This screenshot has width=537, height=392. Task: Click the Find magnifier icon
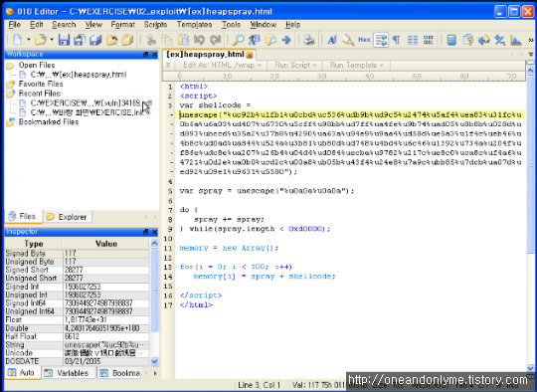coord(238,40)
